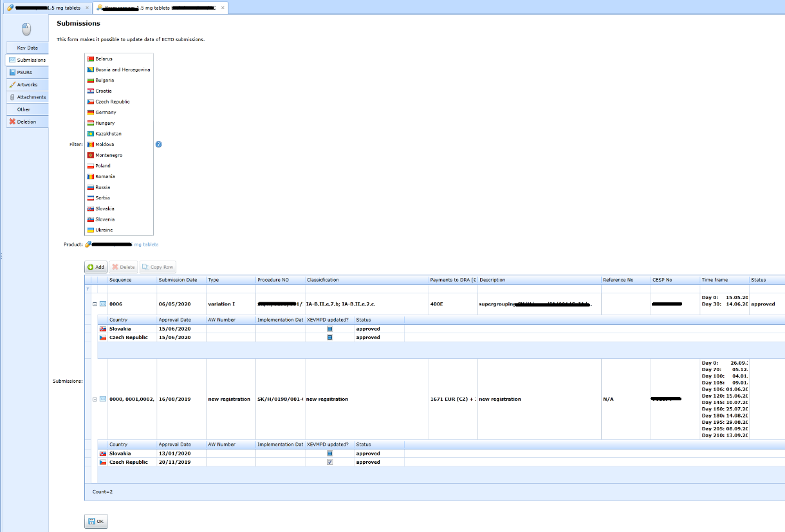This screenshot has width=785, height=532.
Task: Click the OK button to save
Action: tap(96, 521)
